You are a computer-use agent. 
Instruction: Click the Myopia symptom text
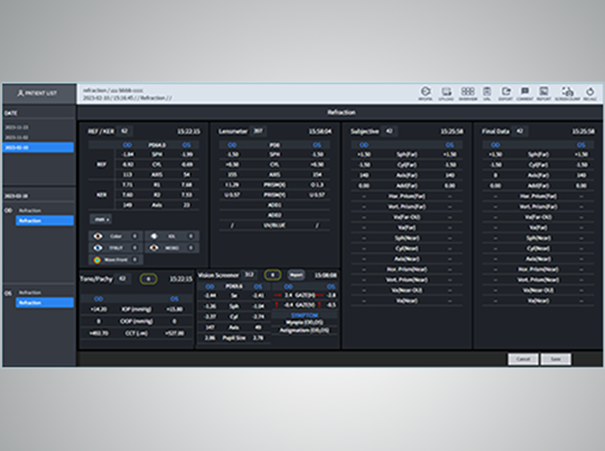click(304, 322)
